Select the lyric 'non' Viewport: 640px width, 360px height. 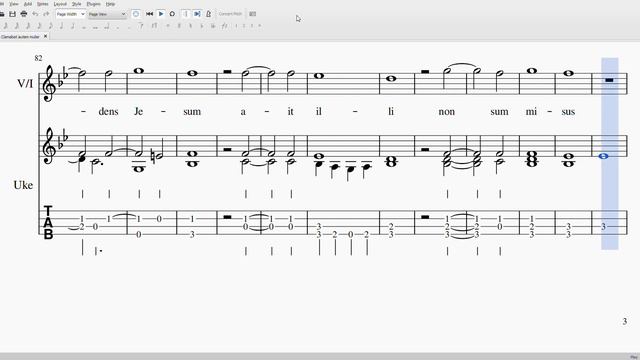447,112
